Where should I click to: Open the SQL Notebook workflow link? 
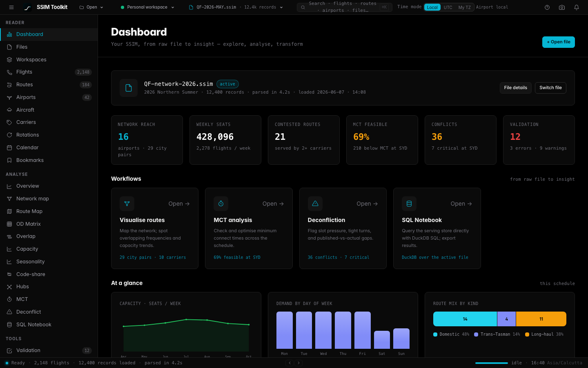(461, 204)
